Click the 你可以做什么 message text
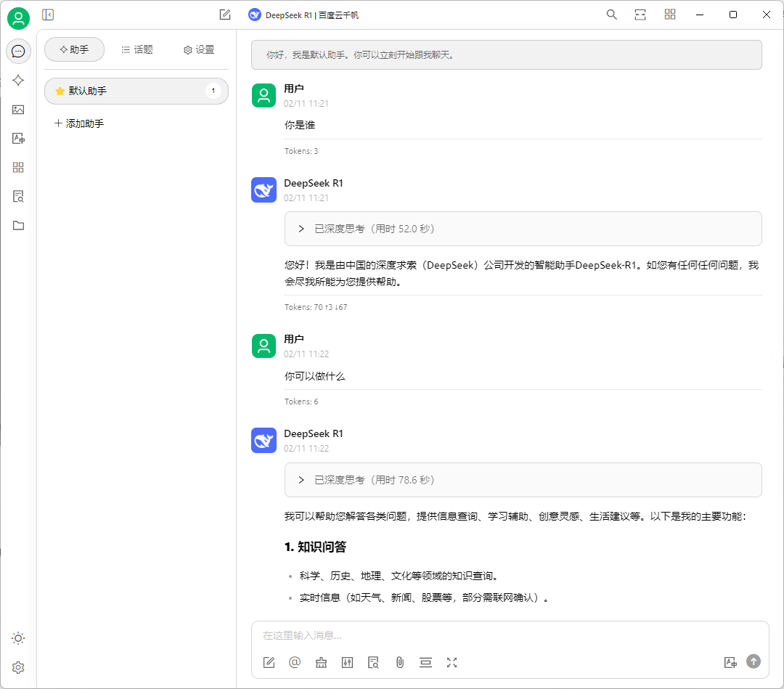 315,376
